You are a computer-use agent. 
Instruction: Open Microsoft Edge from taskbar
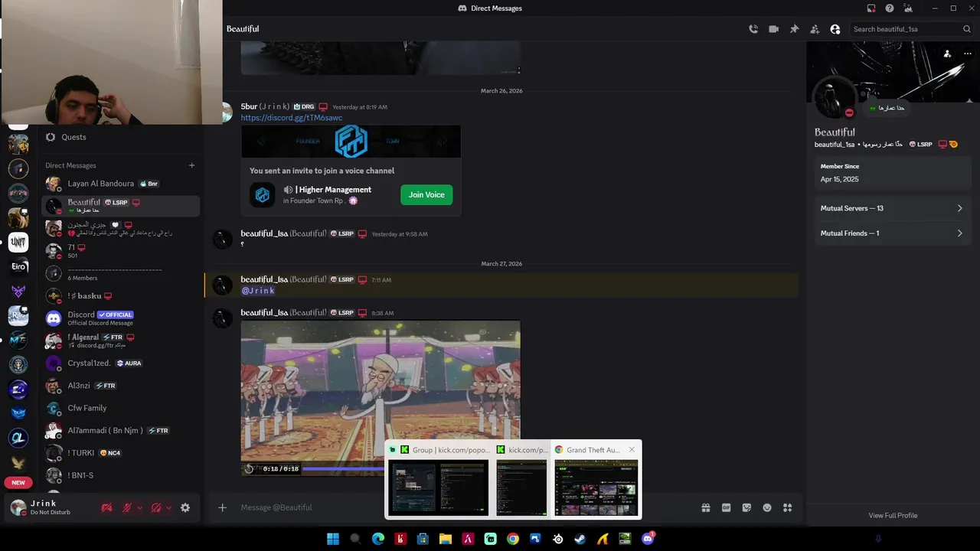[x=378, y=539]
